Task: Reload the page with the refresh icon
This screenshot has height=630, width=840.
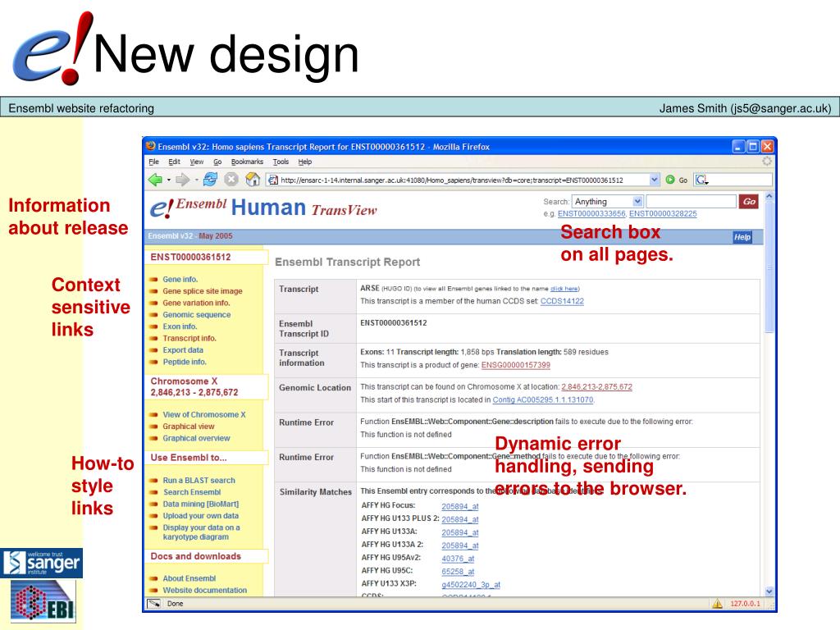Action: [210, 180]
